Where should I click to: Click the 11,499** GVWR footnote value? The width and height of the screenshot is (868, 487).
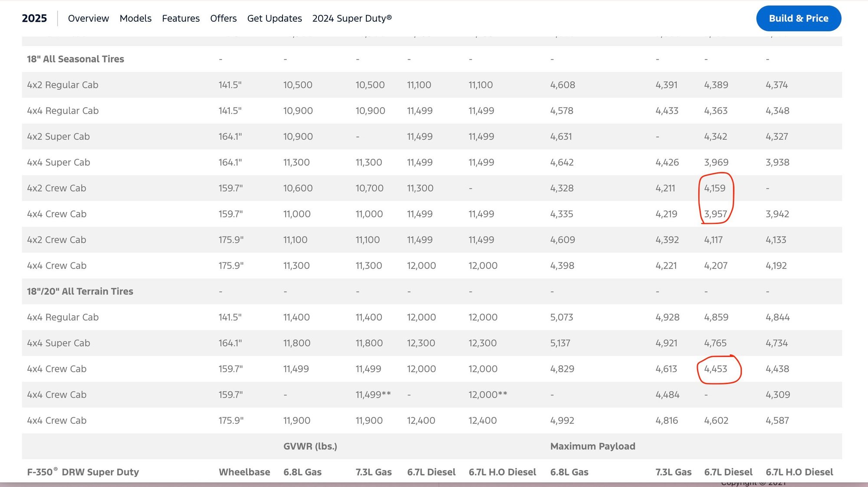(x=373, y=395)
